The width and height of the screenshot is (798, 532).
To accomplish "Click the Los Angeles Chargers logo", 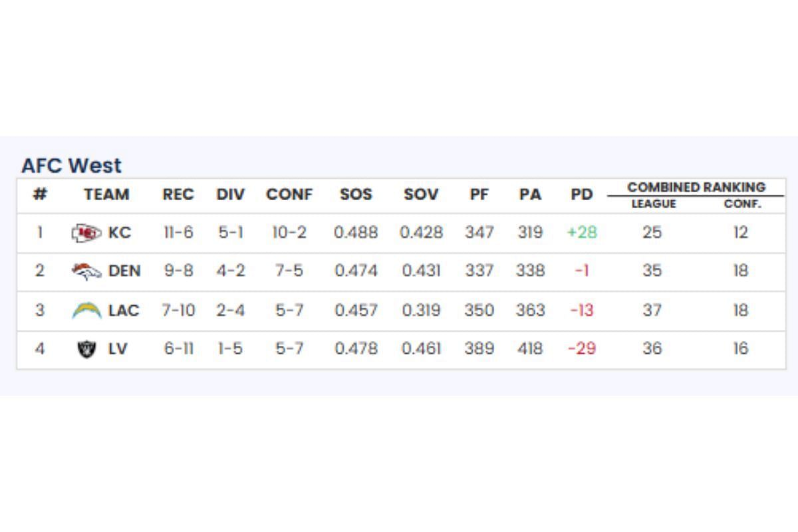I will click(x=87, y=310).
